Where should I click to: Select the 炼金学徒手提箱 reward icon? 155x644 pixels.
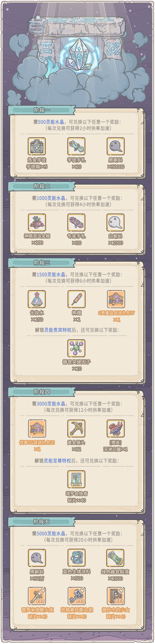[x=37, y=146]
